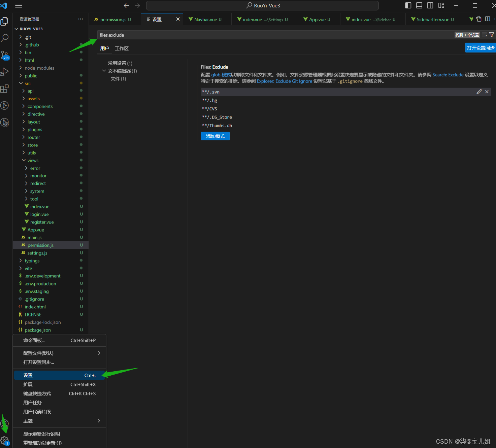Toggle the bottom panel layout icon
This screenshot has width=496, height=448.
point(419,5)
